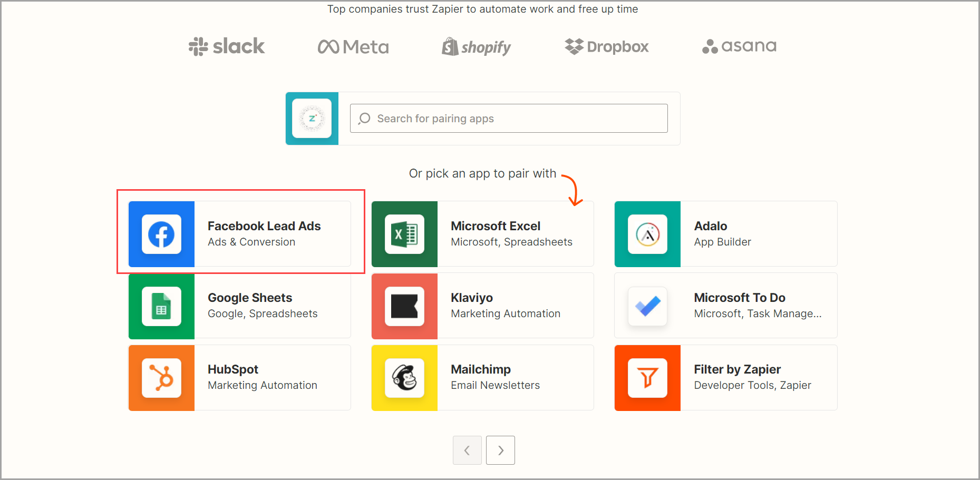This screenshot has height=480, width=980.
Task: Click the 'Email Newsletters' category text
Action: point(495,385)
